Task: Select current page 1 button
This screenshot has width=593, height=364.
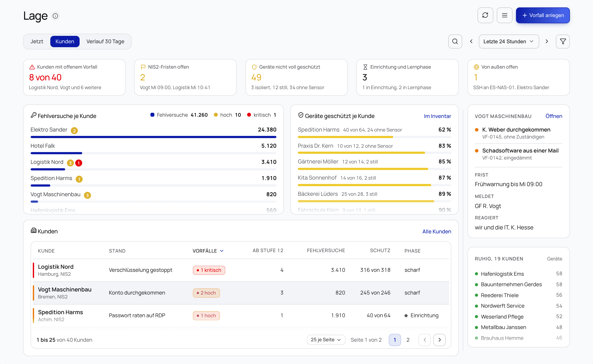Action: pos(394,340)
